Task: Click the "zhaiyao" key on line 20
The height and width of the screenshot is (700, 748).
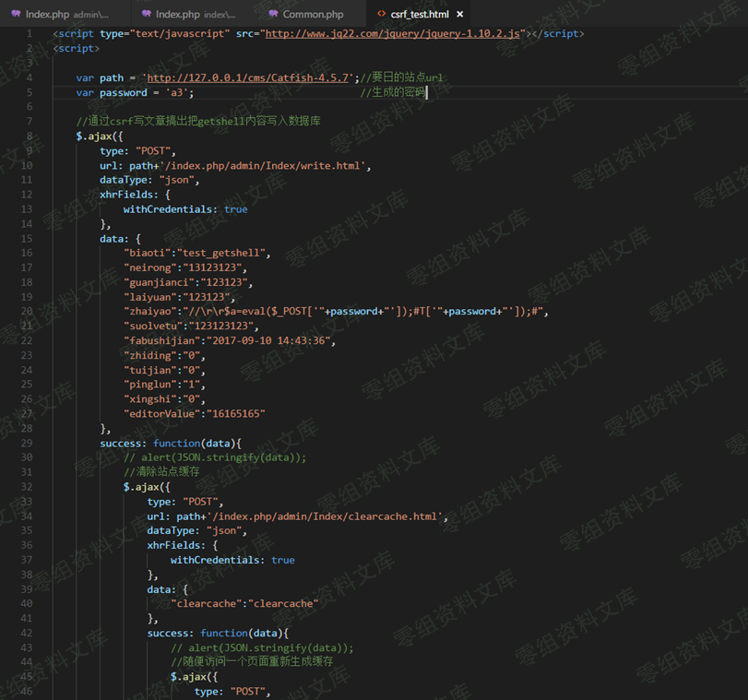Action: (x=152, y=311)
